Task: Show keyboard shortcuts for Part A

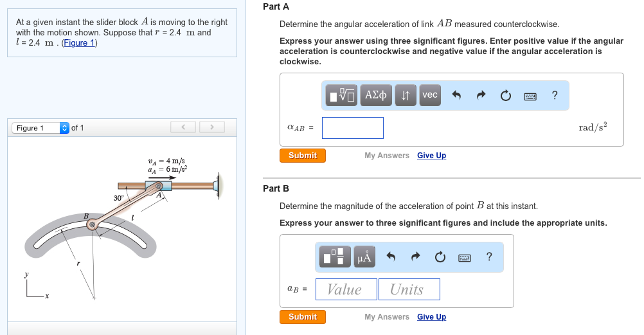Action: tap(530, 96)
